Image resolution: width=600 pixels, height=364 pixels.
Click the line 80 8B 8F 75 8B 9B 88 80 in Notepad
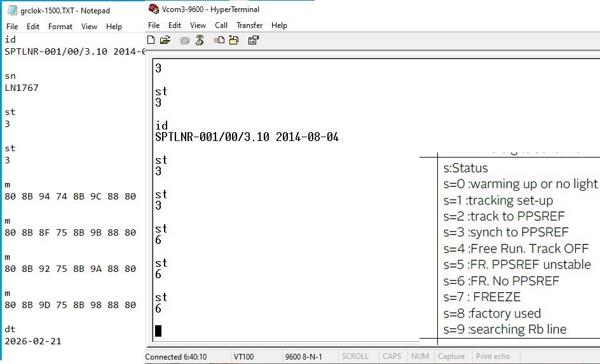coord(71,233)
